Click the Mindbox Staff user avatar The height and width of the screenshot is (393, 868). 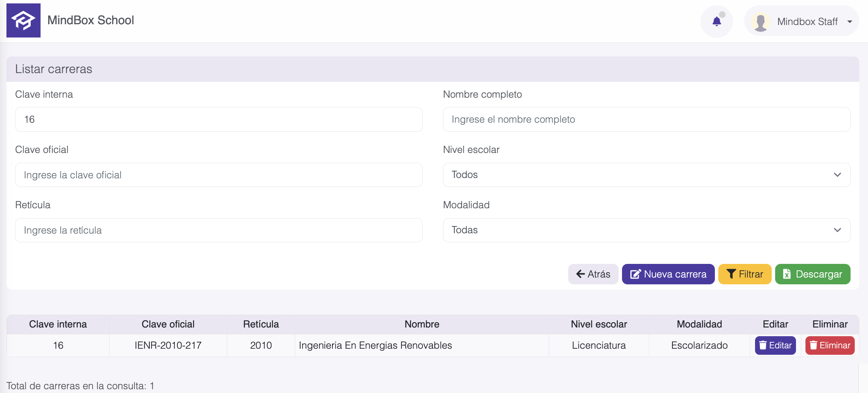pos(760,22)
